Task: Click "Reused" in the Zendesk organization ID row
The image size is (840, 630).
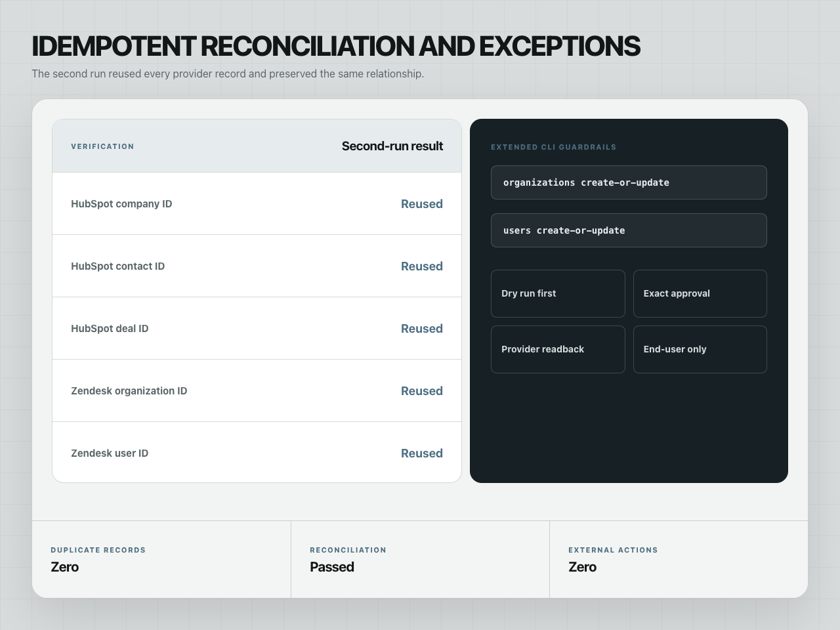Action: point(422,391)
